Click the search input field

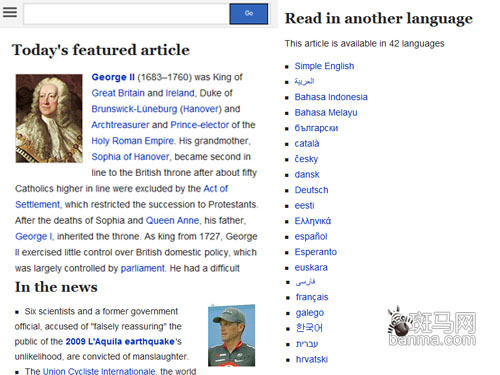click(x=126, y=14)
